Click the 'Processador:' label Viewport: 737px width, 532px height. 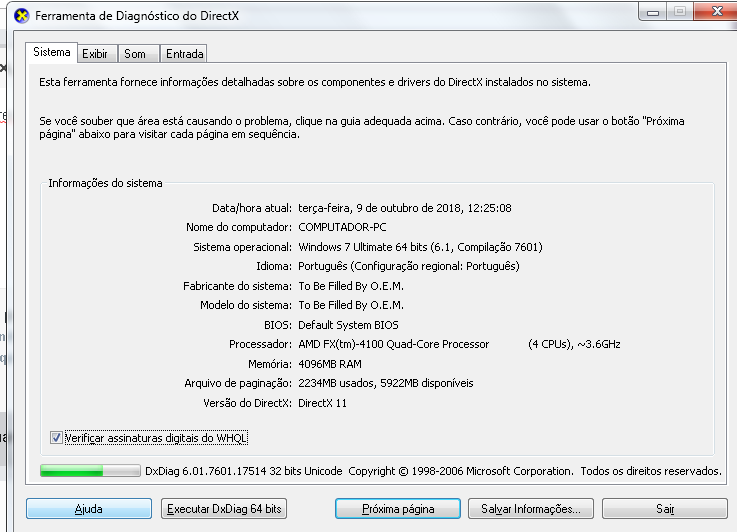(260, 344)
